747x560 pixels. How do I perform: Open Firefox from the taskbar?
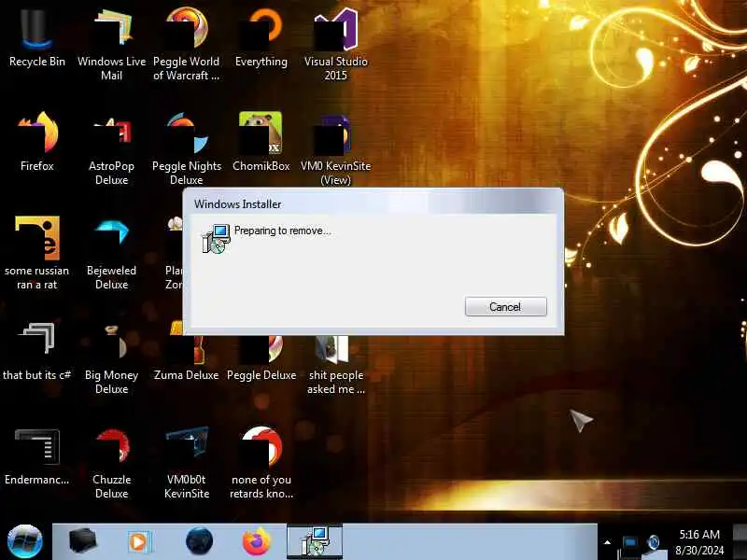coord(256,541)
